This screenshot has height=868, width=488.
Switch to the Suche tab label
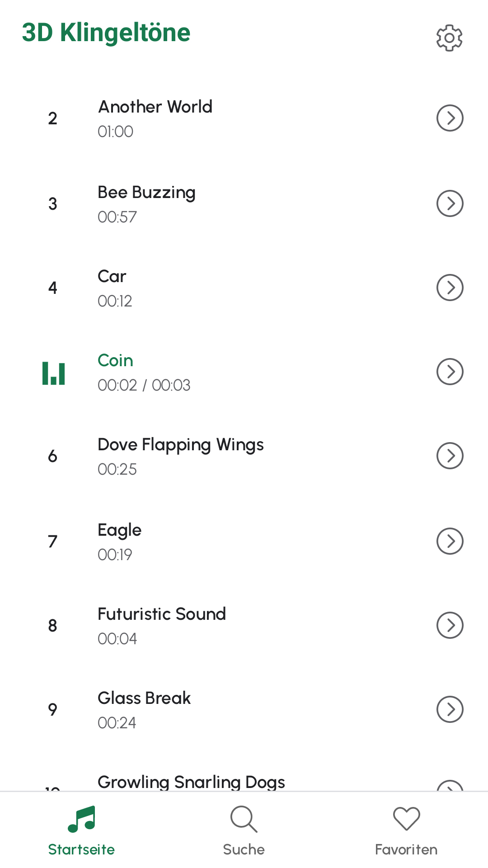[x=244, y=849]
